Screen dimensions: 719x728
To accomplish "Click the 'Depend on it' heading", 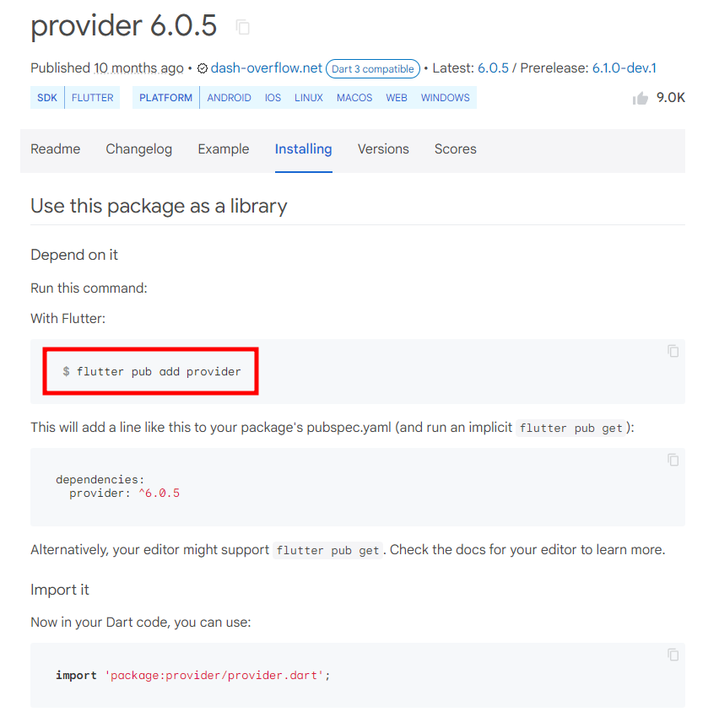I will pos(74,255).
